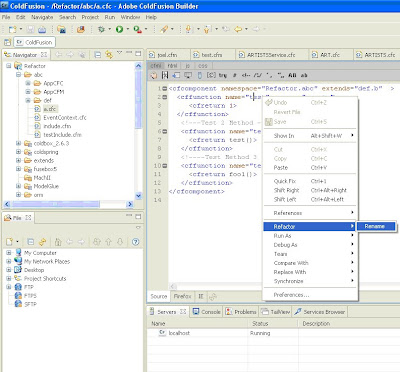This screenshot has width=400, height=372.
Task: Choose Preferences... in context menu
Action: [x=310, y=295]
